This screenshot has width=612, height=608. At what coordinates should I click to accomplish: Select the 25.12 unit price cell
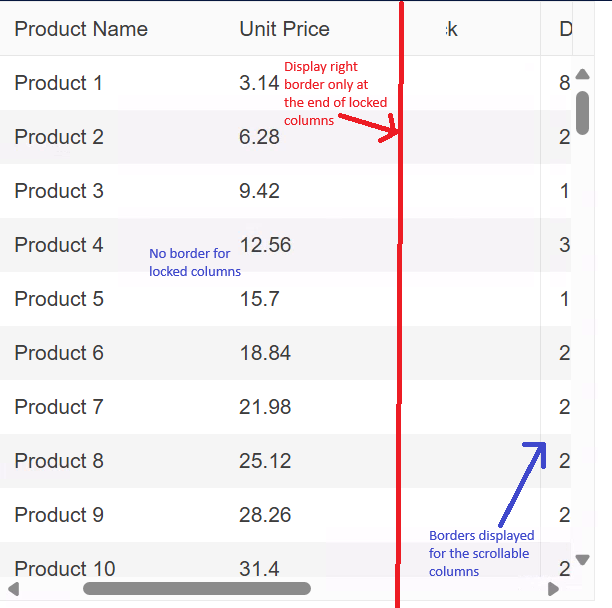tap(265, 461)
